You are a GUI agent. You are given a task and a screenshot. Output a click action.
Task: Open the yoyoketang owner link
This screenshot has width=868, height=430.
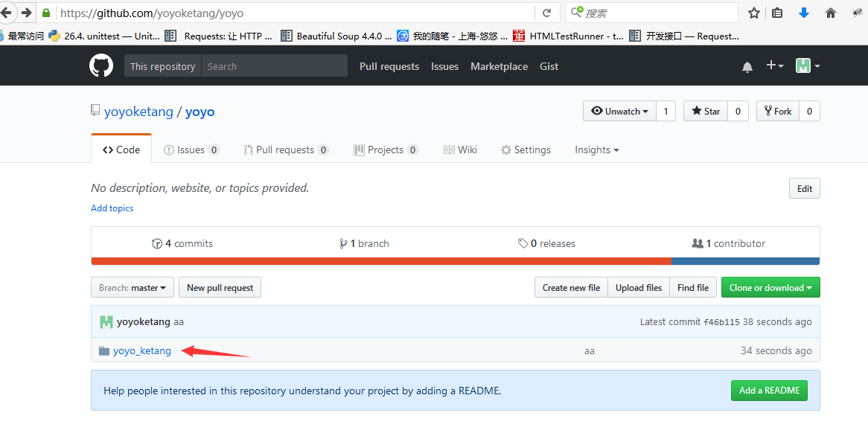click(x=138, y=112)
